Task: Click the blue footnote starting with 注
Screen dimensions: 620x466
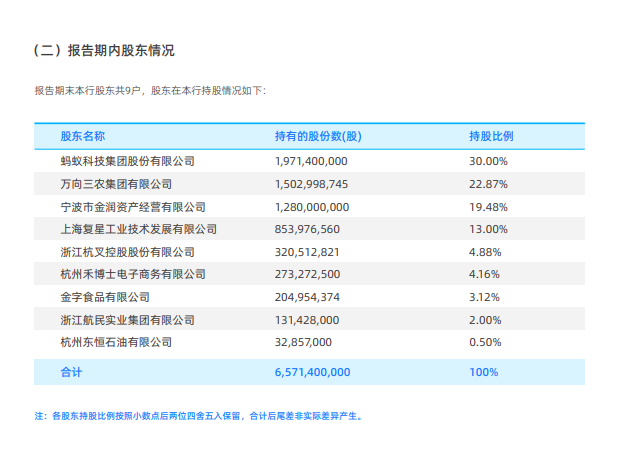Action: pyautogui.click(x=199, y=416)
